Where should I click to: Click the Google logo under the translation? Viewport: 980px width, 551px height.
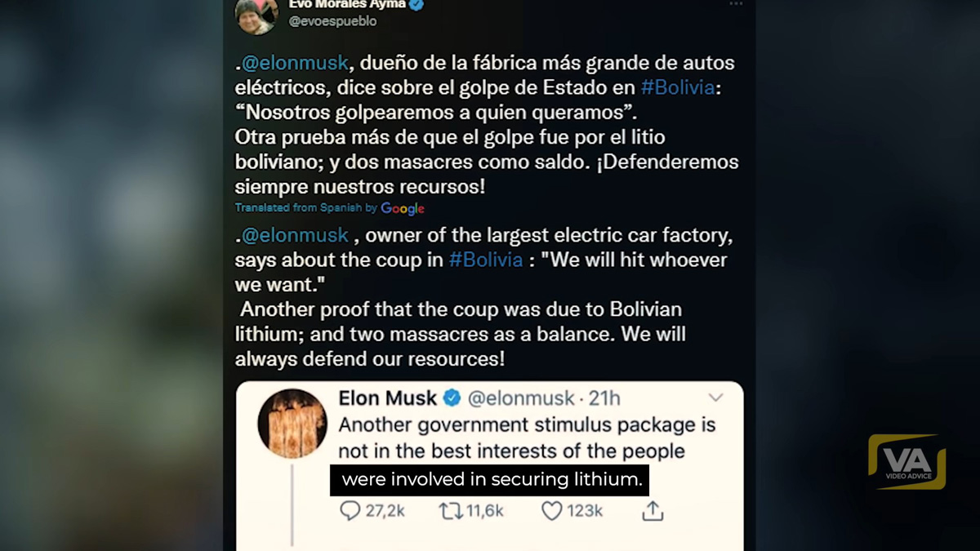[403, 208]
